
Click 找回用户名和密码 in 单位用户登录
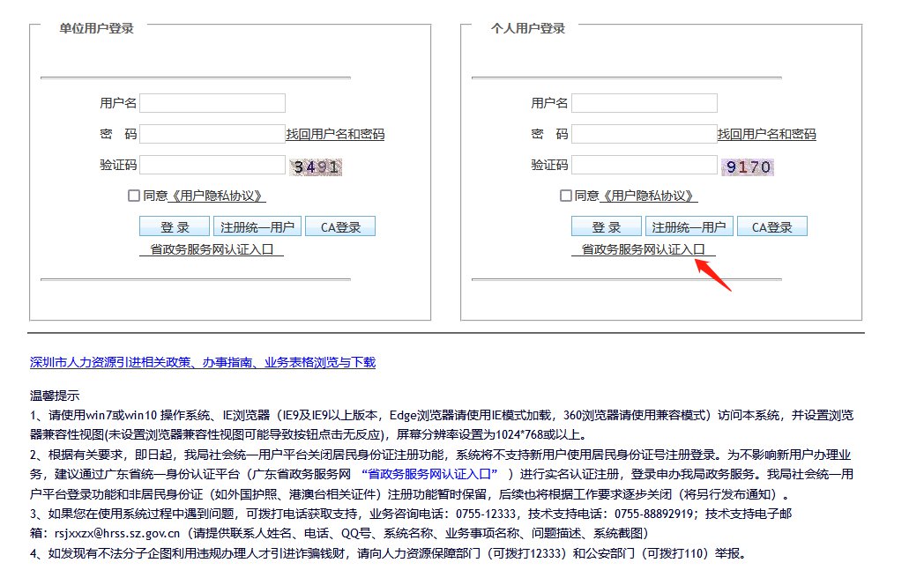pos(335,134)
